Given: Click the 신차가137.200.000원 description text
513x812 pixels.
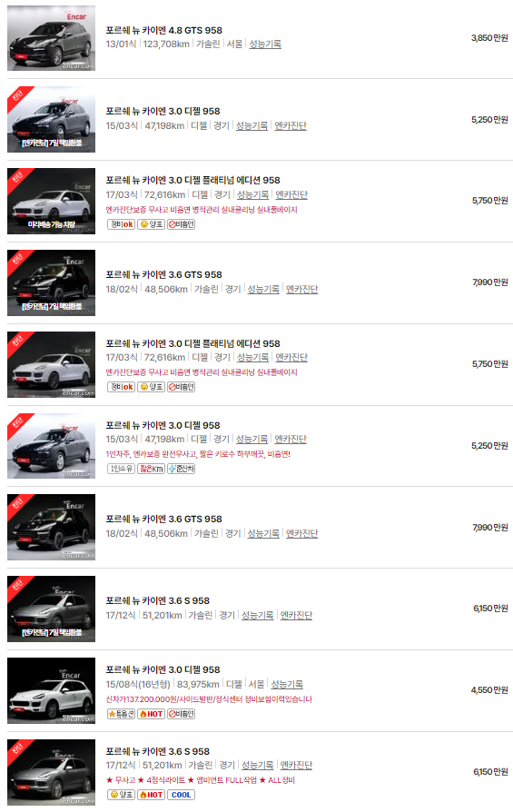Looking at the screenshot, I should 209,699.
